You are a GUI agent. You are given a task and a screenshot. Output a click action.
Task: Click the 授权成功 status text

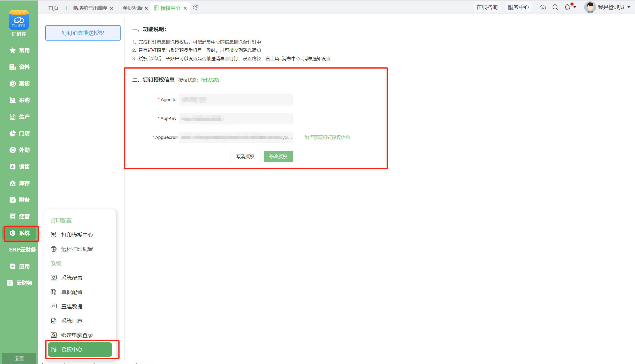[x=210, y=80]
